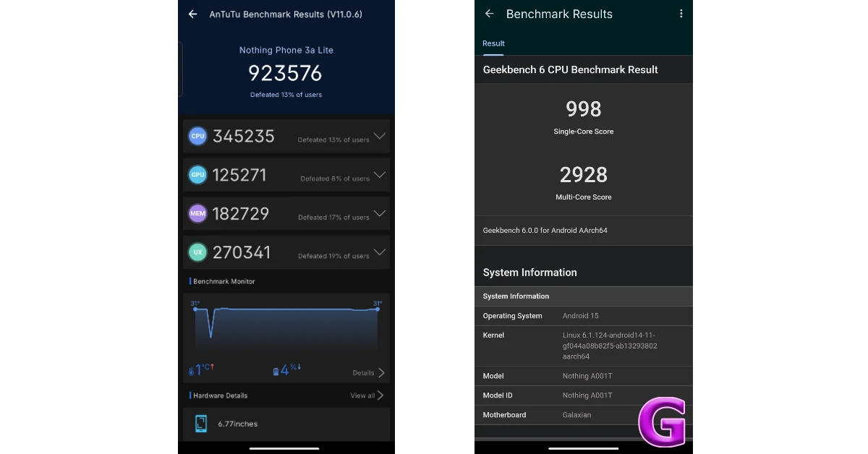Tap the battery icon showing 4%
Viewport: 868px width, 454px height.
pos(275,370)
